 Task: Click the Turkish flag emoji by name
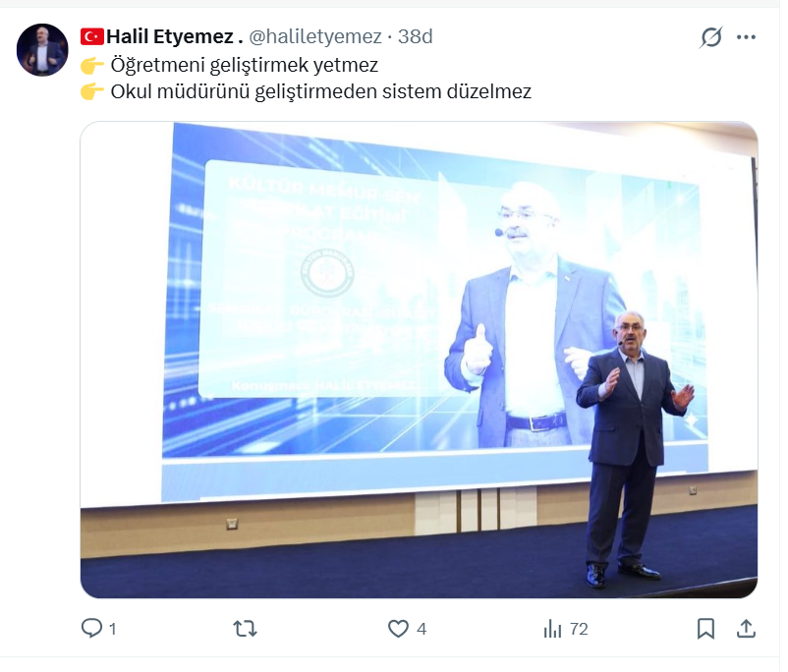pos(92,36)
